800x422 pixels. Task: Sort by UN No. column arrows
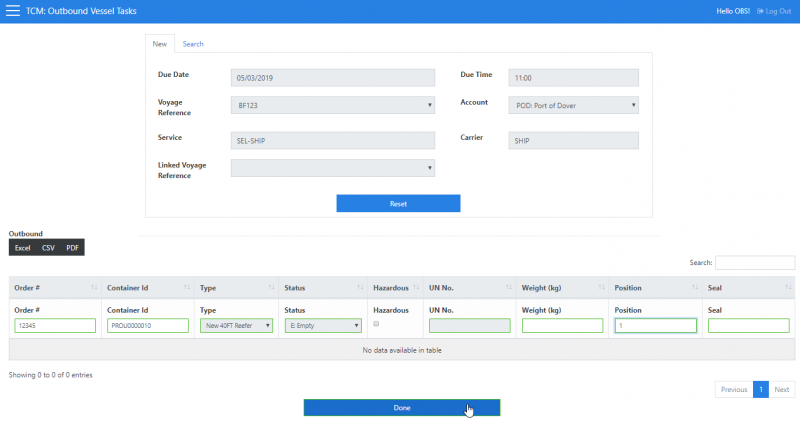click(x=509, y=288)
